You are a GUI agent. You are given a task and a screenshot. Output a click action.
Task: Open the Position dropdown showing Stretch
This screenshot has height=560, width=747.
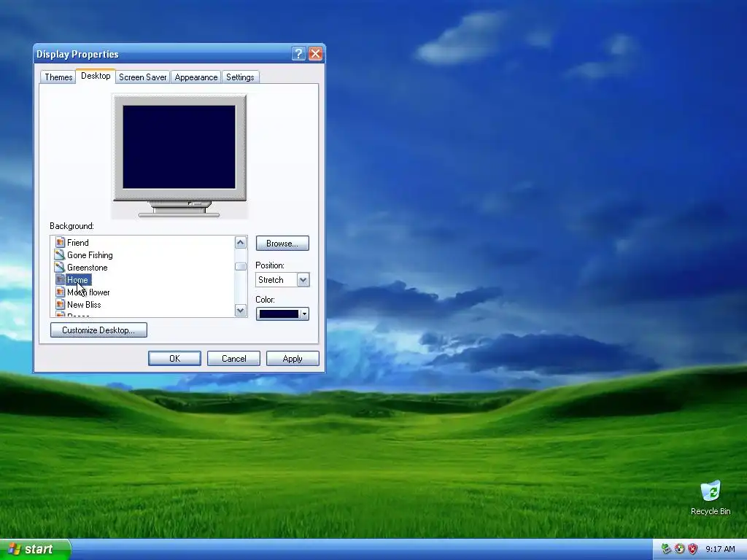(282, 279)
